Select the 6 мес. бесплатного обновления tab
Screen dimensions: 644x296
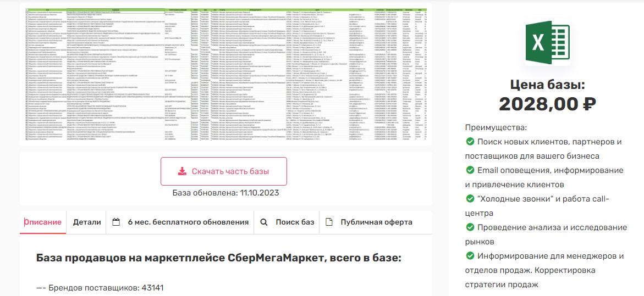click(188, 222)
